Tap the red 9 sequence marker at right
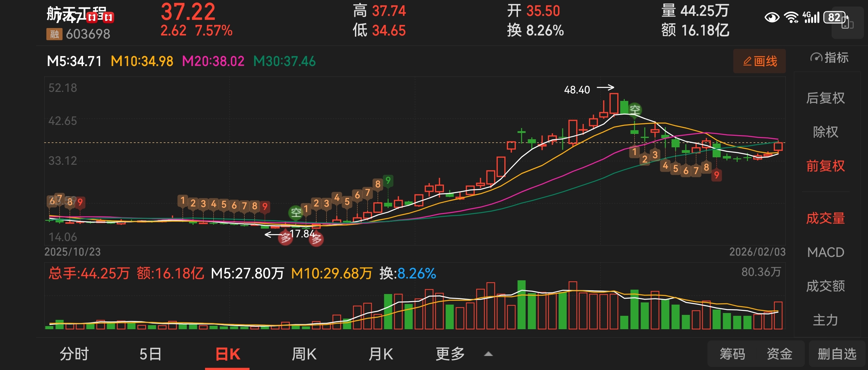The image size is (868, 370). (x=716, y=175)
